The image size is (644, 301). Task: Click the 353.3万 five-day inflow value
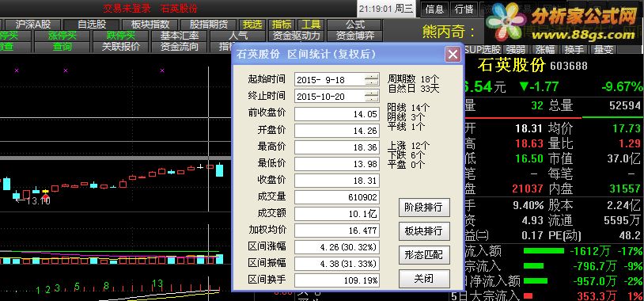[x=597, y=295]
